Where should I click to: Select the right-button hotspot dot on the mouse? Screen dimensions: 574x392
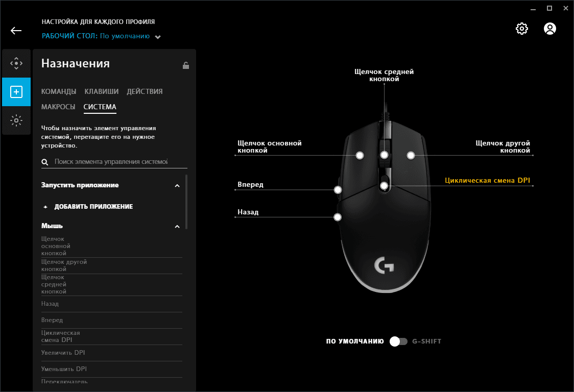411,156
